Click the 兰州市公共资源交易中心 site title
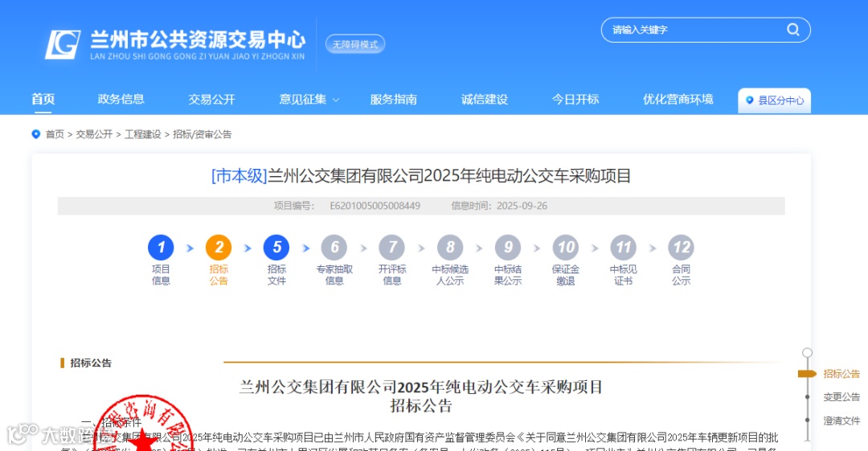The width and height of the screenshot is (868, 451). pos(198,40)
